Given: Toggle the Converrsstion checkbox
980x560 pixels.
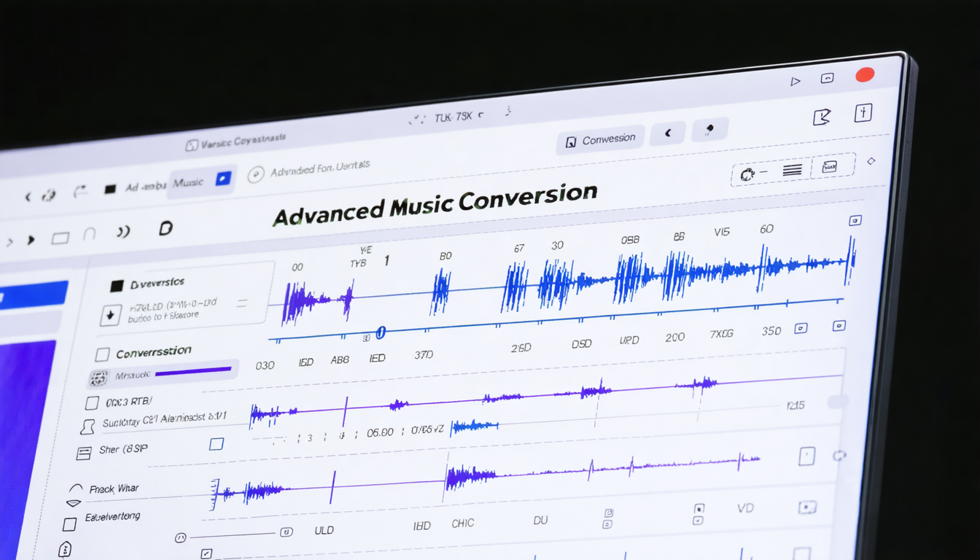Looking at the screenshot, I should coord(102,354).
